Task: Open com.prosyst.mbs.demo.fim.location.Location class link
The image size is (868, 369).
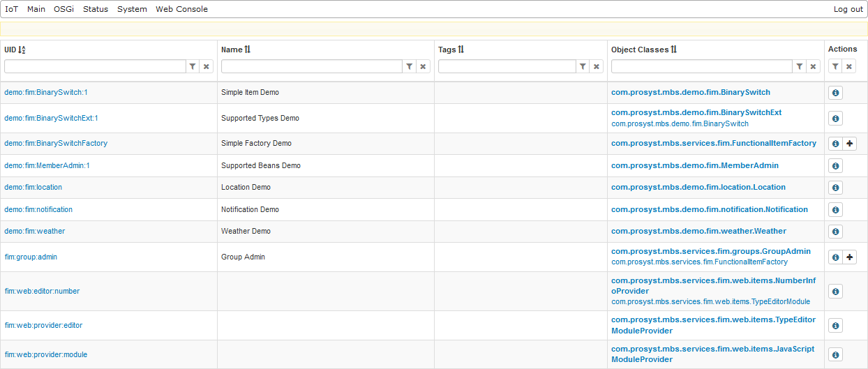Action: click(698, 188)
